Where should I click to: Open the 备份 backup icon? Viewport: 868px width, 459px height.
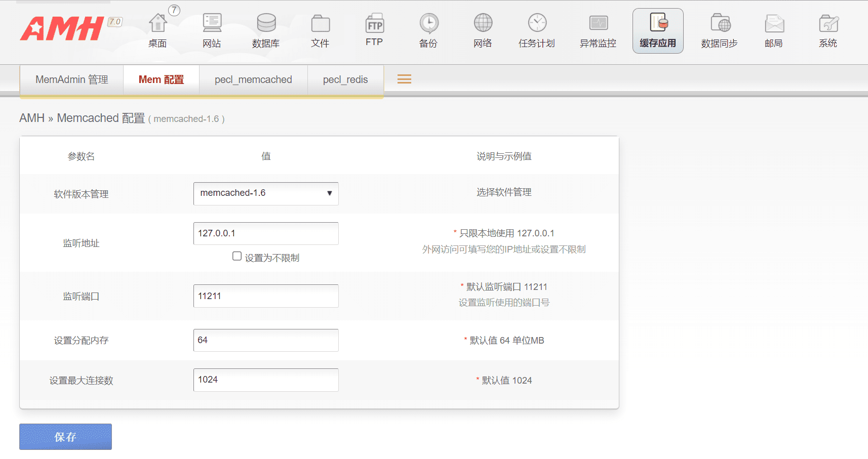tap(428, 29)
